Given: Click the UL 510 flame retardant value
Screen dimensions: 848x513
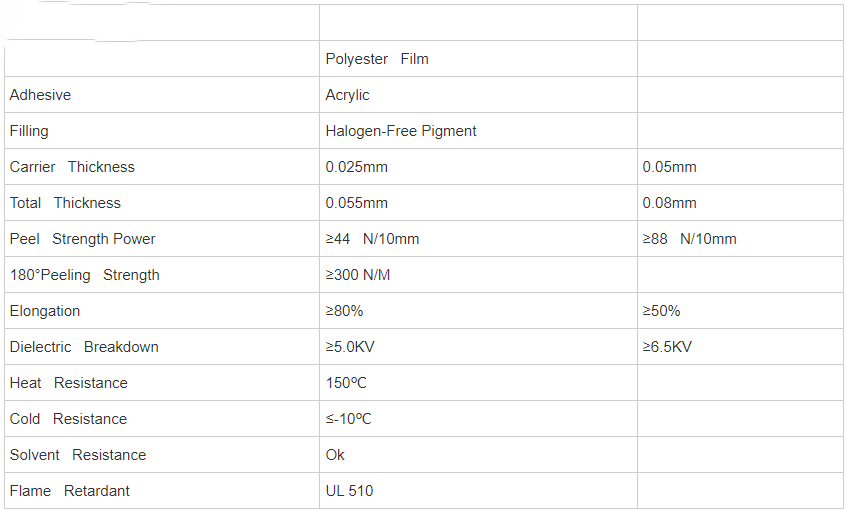Looking at the screenshot, I should pyautogui.click(x=349, y=491).
